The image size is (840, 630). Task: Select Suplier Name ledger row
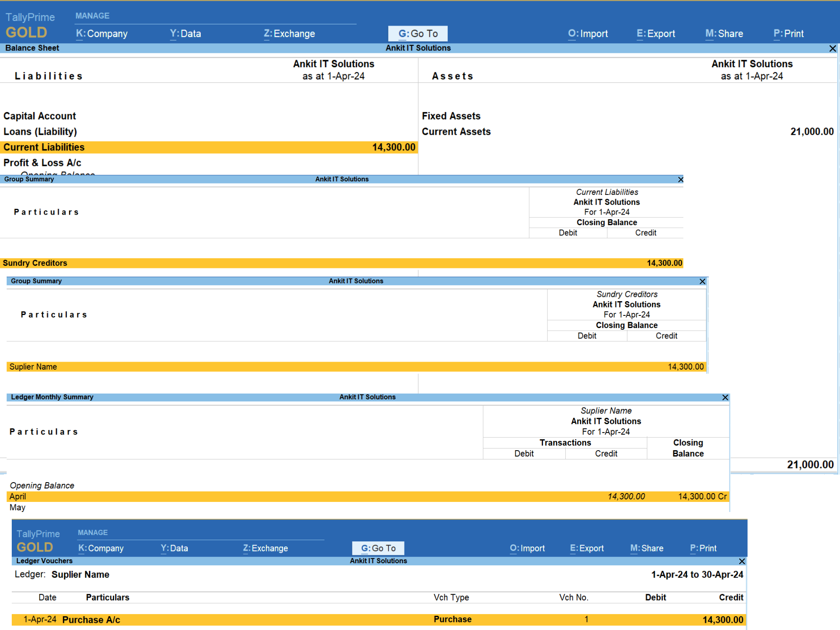356,367
